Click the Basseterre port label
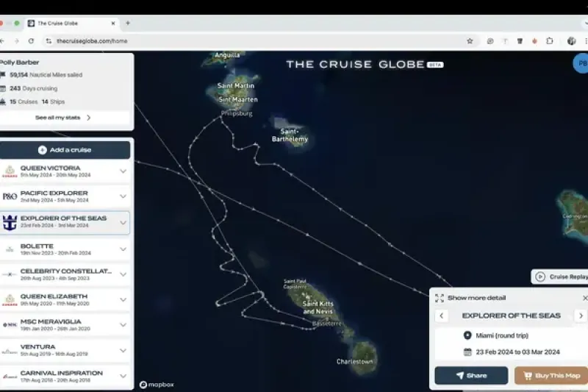This screenshot has height=392, width=588. [326, 324]
